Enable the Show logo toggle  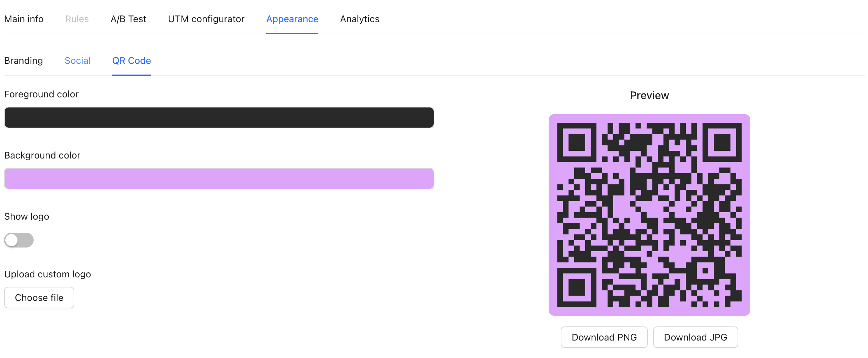[19, 240]
